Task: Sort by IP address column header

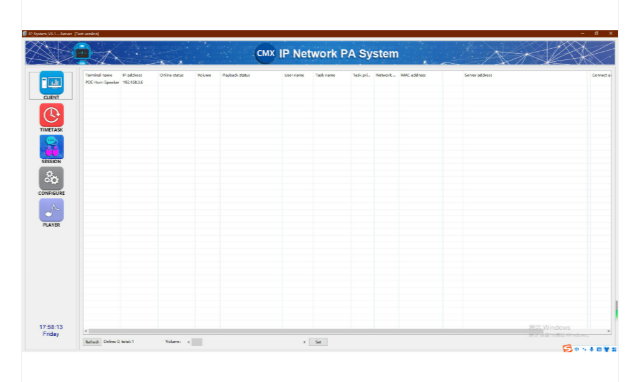Action: point(132,75)
